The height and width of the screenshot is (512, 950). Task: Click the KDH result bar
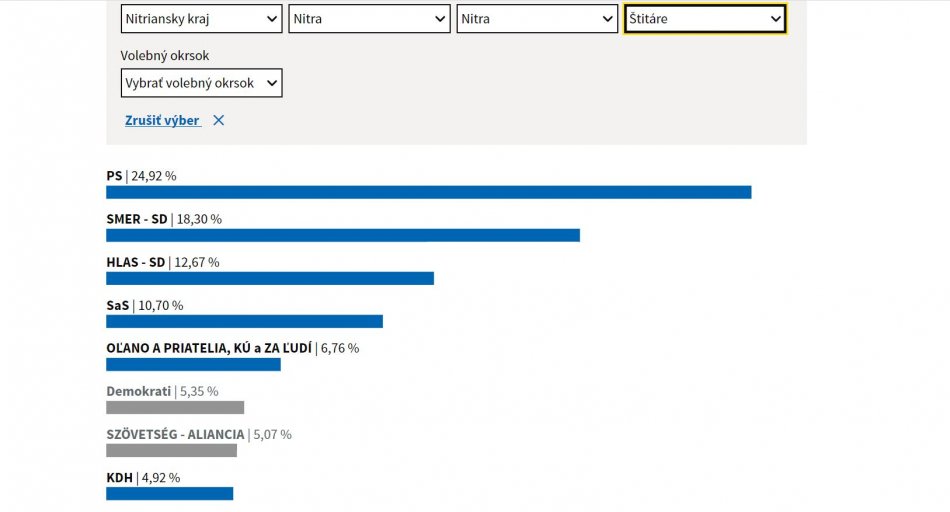tap(169, 493)
